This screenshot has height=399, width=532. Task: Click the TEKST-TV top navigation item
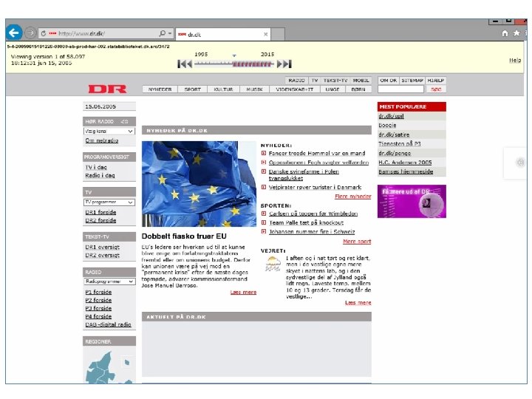tap(335, 81)
